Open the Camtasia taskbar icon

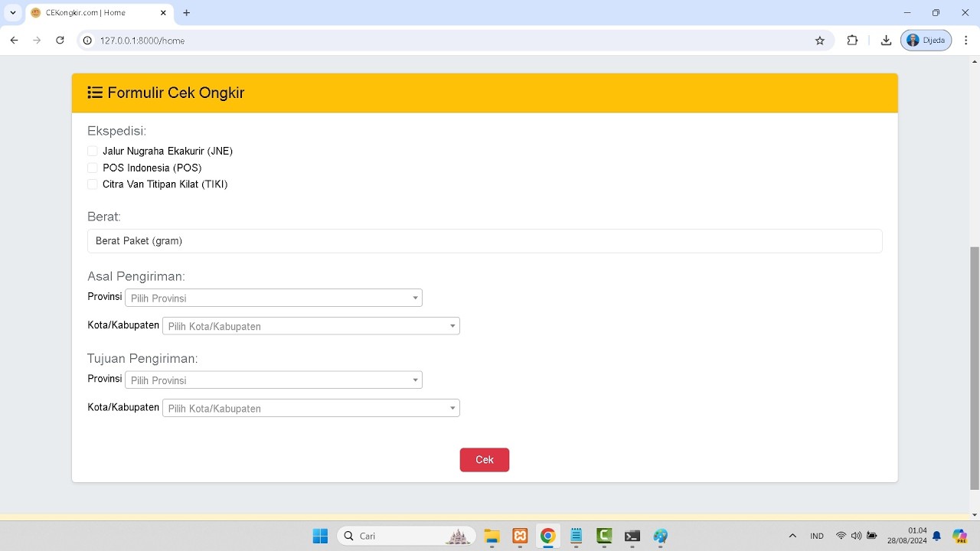[604, 536]
